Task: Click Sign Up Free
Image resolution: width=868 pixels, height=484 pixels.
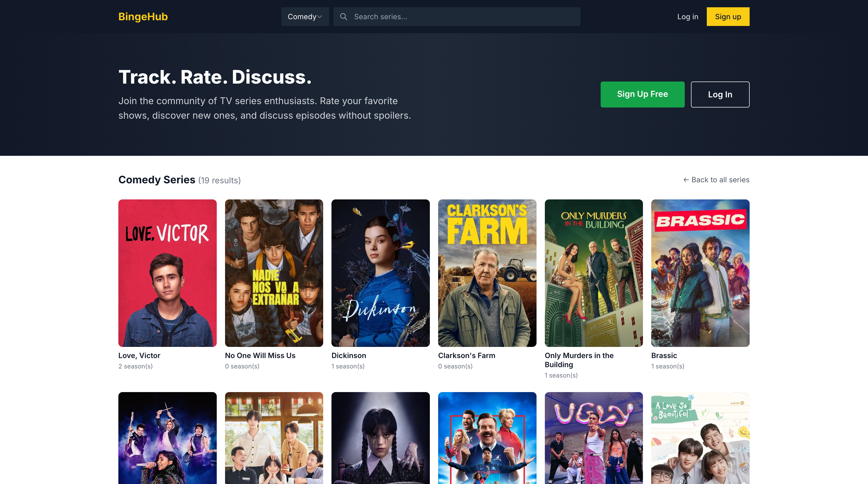Action: [x=642, y=94]
